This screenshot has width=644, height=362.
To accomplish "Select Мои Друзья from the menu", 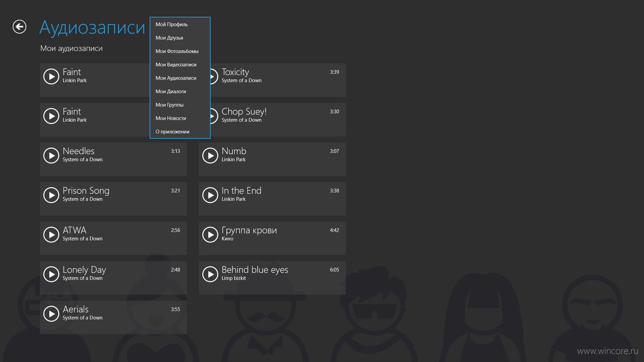I will pyautogui.click(x=180, y=38).
